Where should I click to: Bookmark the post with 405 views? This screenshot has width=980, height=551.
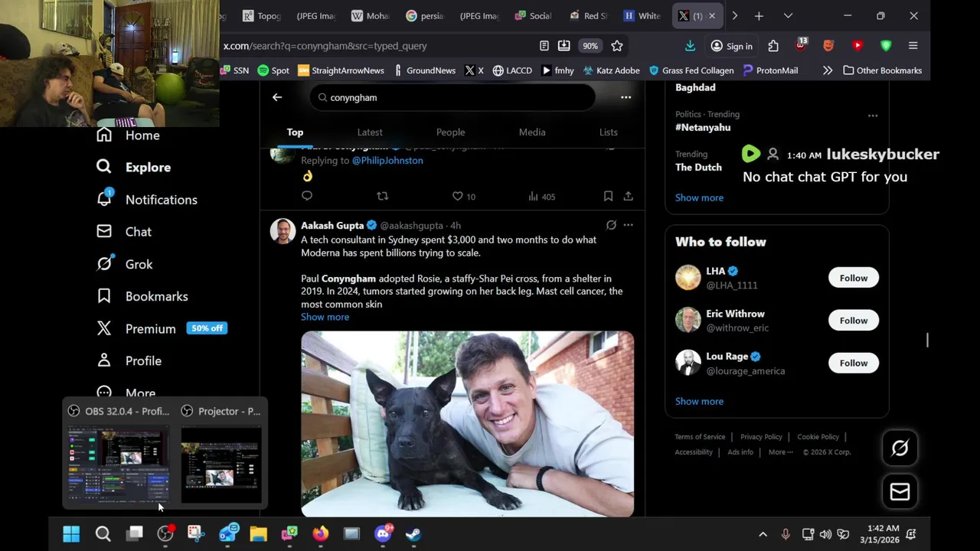[608, 197]
